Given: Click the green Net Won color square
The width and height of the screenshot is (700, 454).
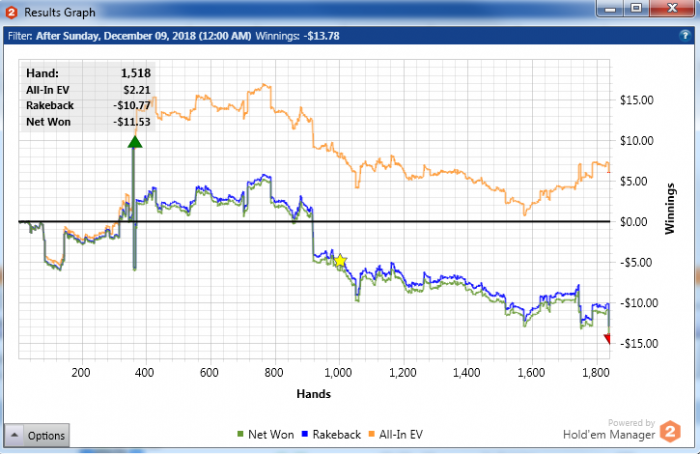Looking at the screenshot, I should click(x=240, y=434).
